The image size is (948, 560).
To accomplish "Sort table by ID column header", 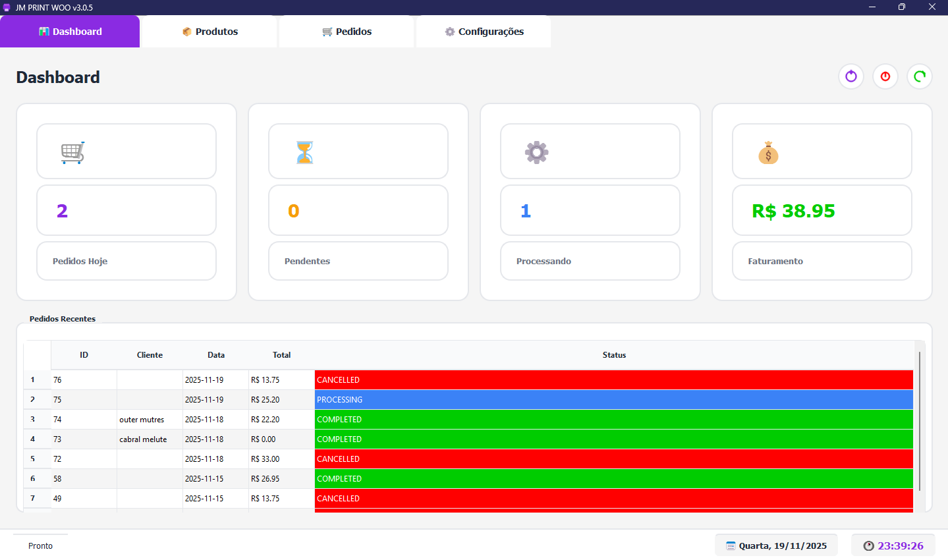I will [x=84, y=355].
